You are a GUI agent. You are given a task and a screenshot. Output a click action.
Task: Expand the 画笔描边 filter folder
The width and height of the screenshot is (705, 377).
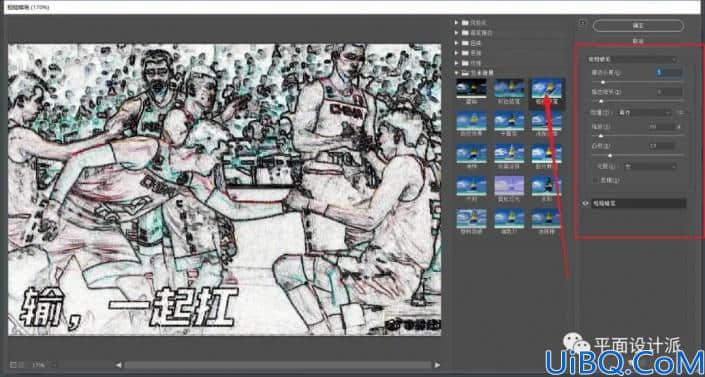456,33
